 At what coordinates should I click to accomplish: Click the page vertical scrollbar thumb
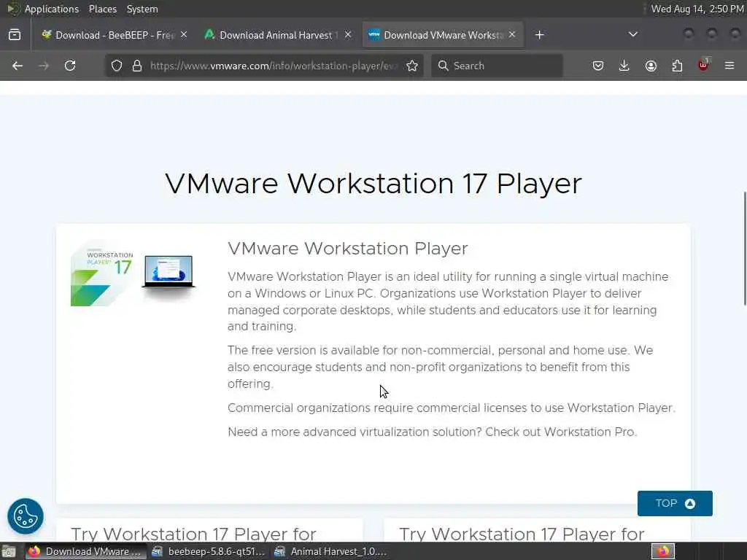click(745, 249)
